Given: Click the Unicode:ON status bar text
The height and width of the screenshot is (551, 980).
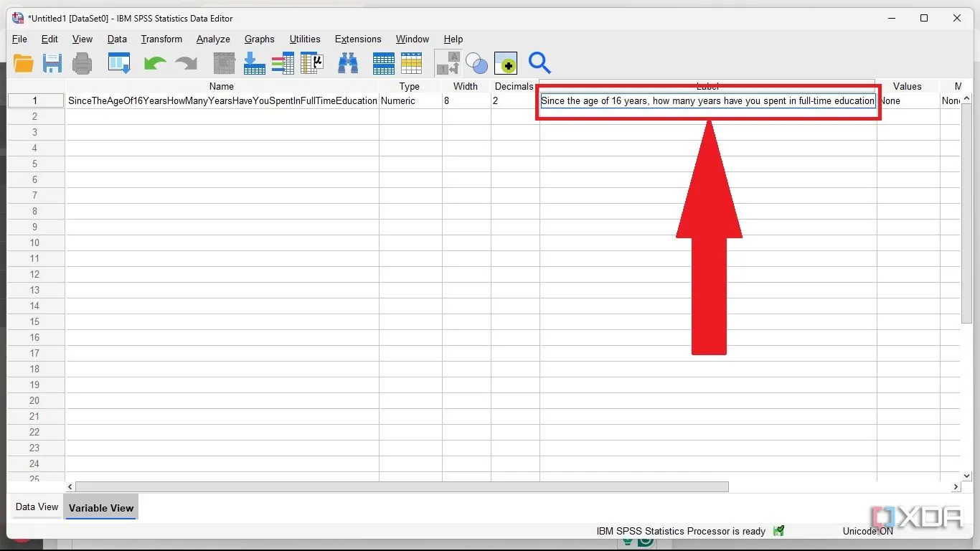Looking at the screenshot, I should click(x=868, y=532).
